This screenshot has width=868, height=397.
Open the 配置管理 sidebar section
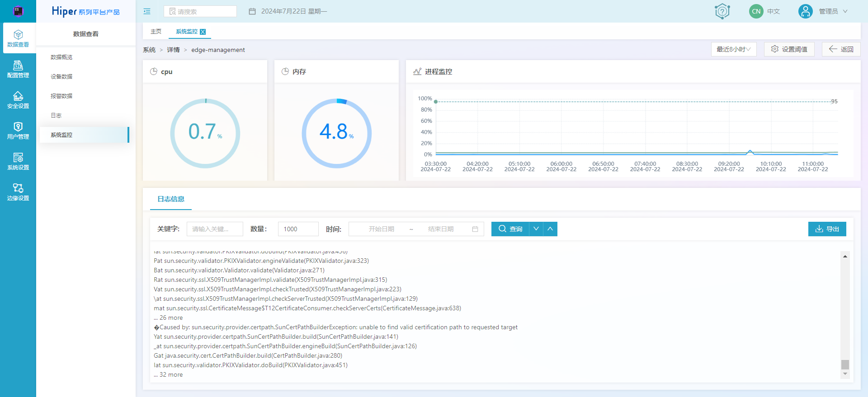[18, 69]
